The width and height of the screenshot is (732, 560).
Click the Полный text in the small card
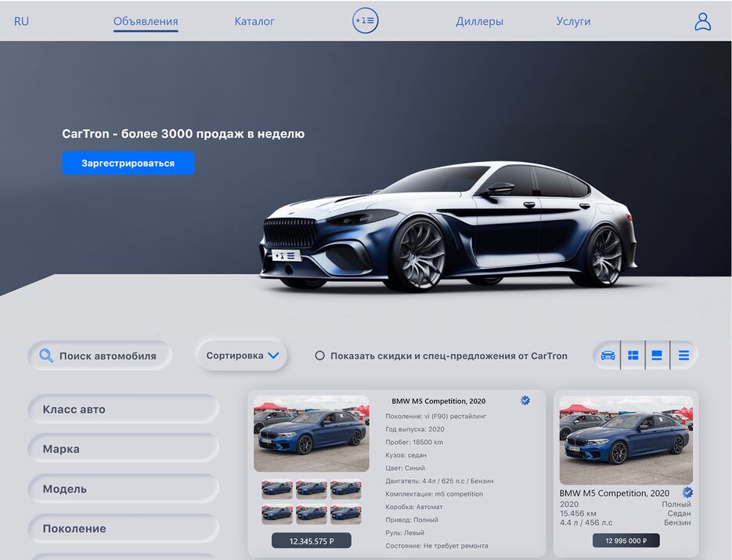click(676, 504)
